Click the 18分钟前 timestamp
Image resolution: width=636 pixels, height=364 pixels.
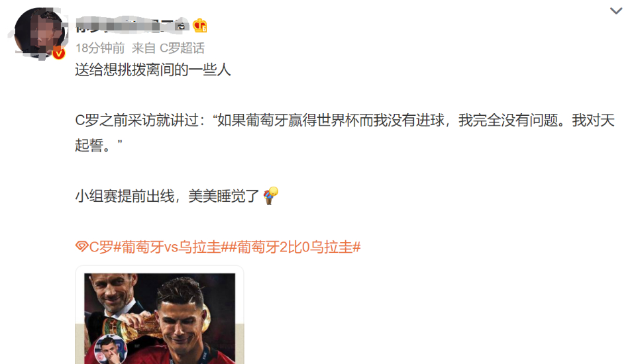pos(100,48)
